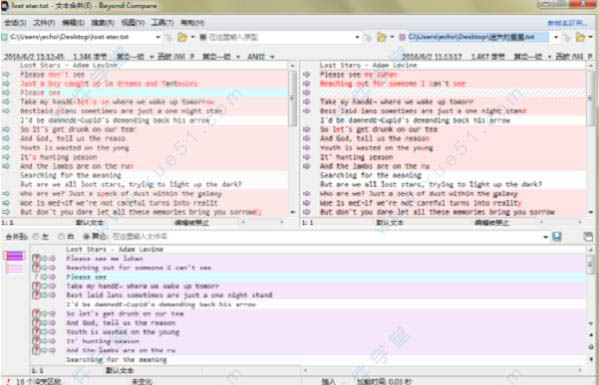Open the 工具 (Tools) menu
599x385 pixels.
point(162,23)
